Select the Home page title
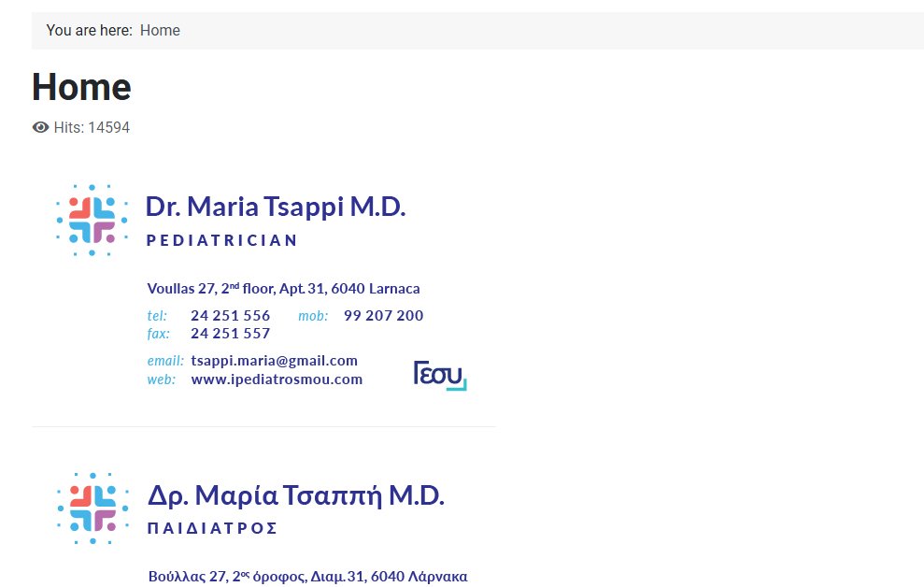Screen dimensions: 924x587 (81, 86)
